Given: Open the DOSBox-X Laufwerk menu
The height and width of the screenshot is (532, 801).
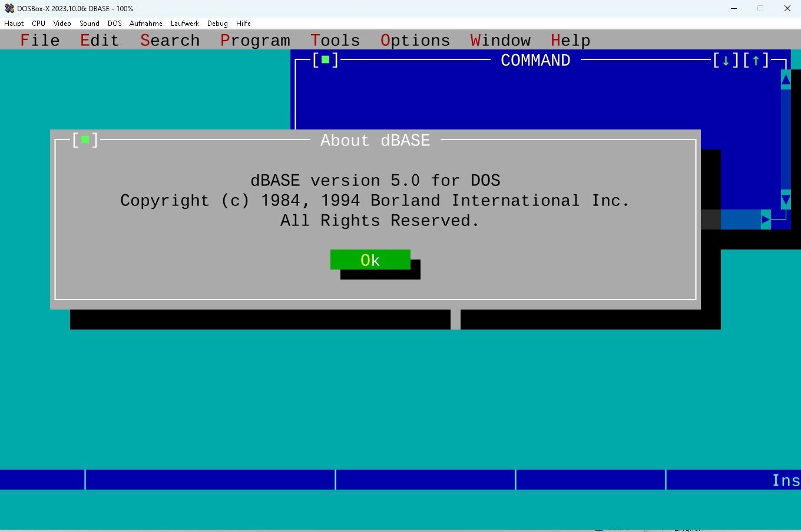Looking at the screenshot, I should 184,24.
